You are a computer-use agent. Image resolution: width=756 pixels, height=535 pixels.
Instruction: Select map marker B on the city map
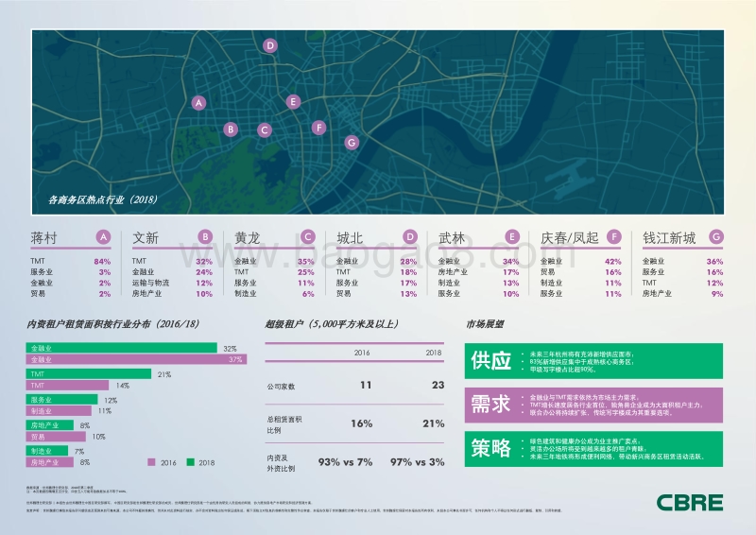pyautogui.click(x=231, y=129)
